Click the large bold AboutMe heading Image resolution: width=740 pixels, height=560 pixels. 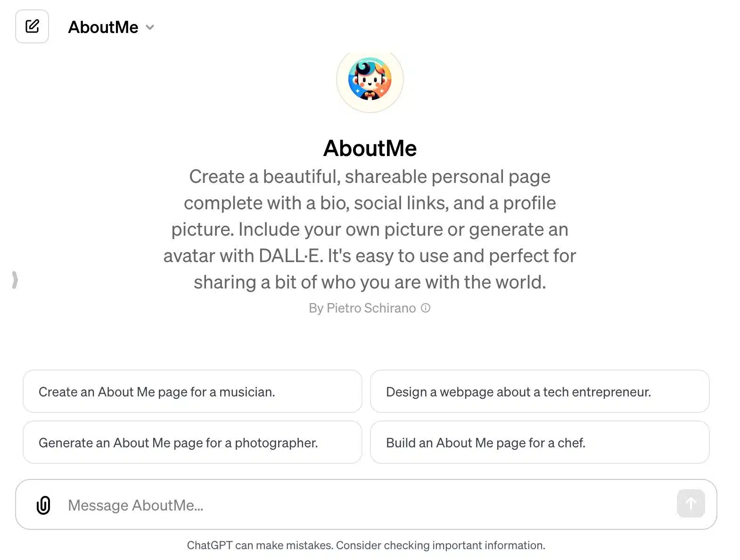click(370, 148)
